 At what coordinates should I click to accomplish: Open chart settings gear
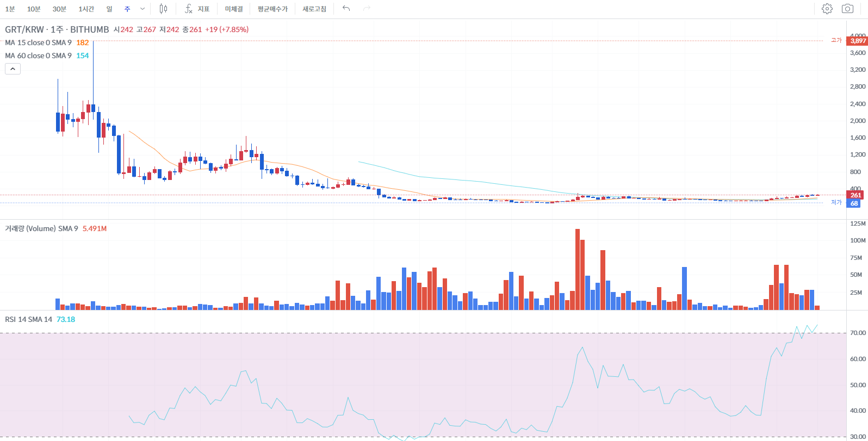click(827, 9)
